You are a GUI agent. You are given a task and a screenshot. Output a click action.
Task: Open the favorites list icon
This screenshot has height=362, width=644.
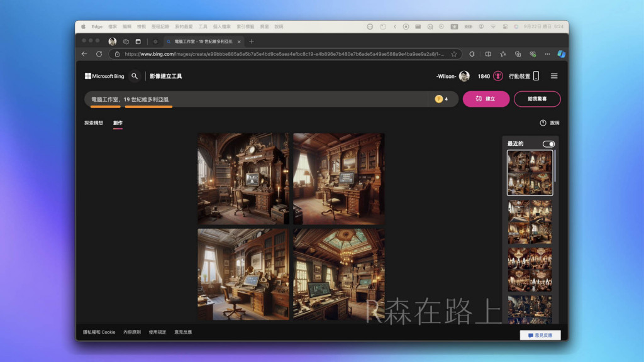503,54
